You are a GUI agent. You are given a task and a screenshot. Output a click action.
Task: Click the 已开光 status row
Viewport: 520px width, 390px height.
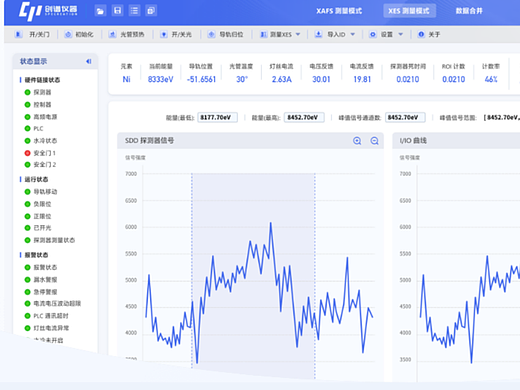(x=38, y=228)
